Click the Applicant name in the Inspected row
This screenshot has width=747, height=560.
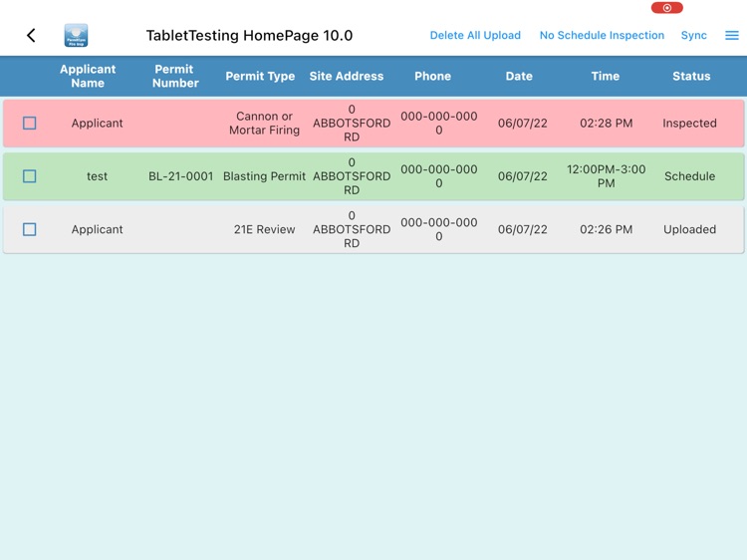click(x=98, y=123)
